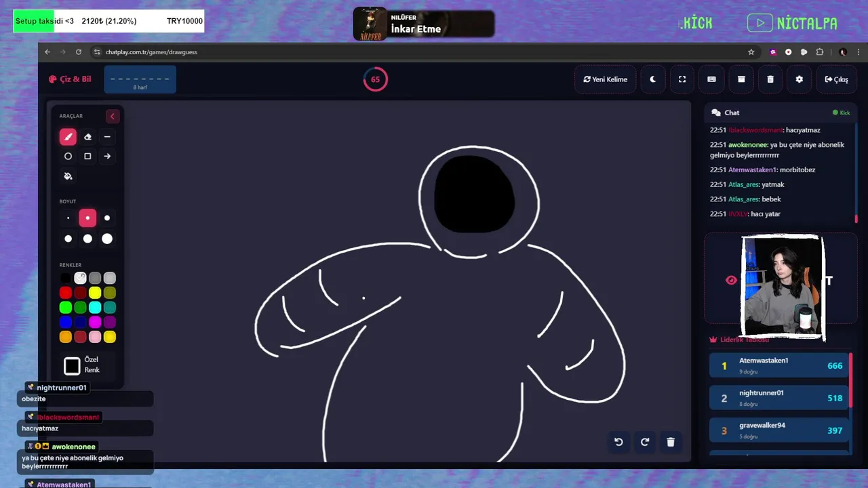This screenshot has height=488, width=868.
Task: View site information icon in address bar
Action: tap(97, 52)
